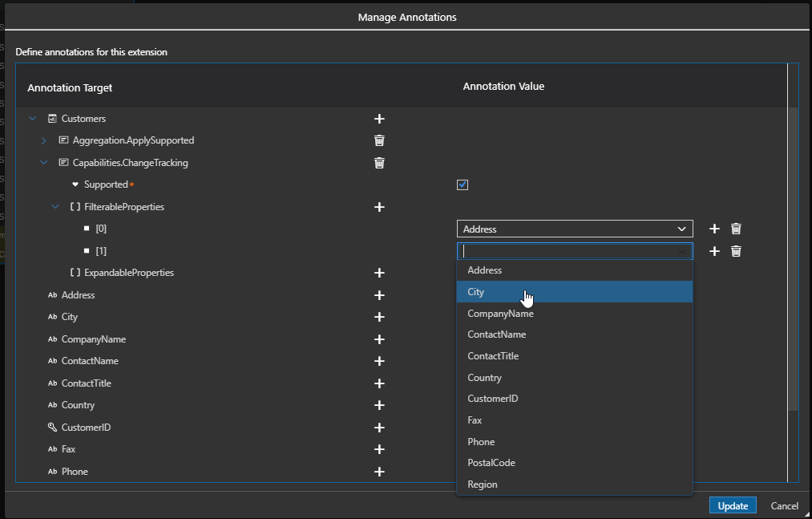
Task: Select the City property in the tree
Action: pyautogui.click(x=69, y=317)
